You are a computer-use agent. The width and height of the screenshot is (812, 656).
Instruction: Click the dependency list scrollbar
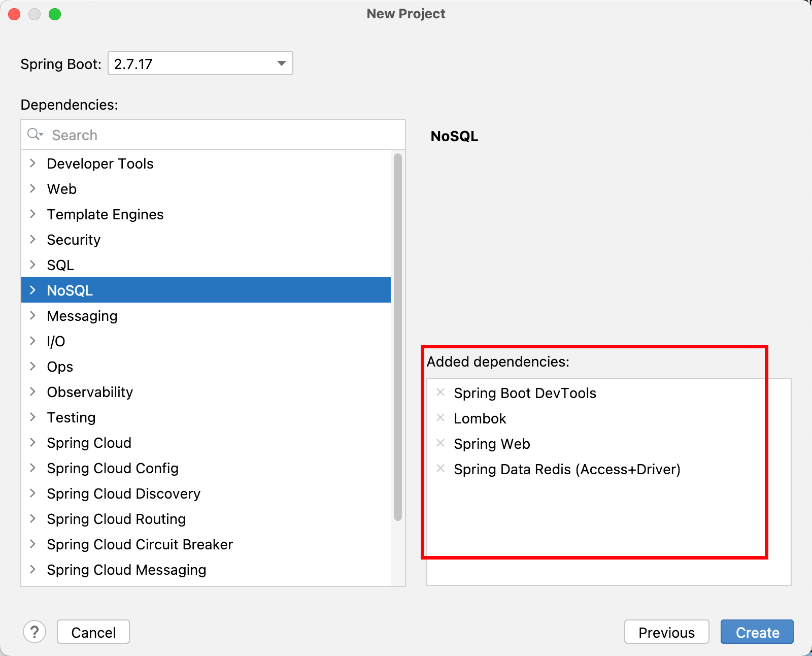pyautogui.click(x=398, y=337)
